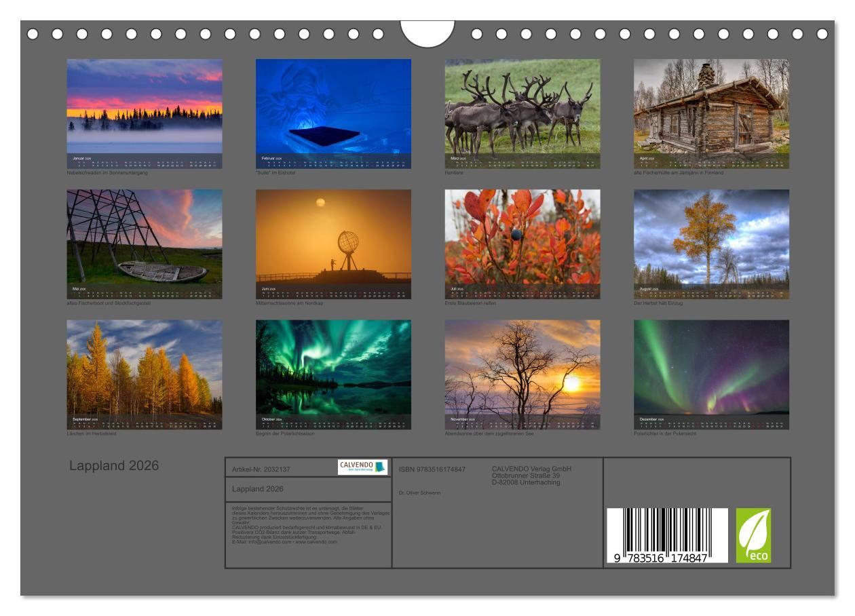The height and width of the screenshot is (616, 855).
Task: Click the large Lappland 2026 title
Action: coord(114,466)
